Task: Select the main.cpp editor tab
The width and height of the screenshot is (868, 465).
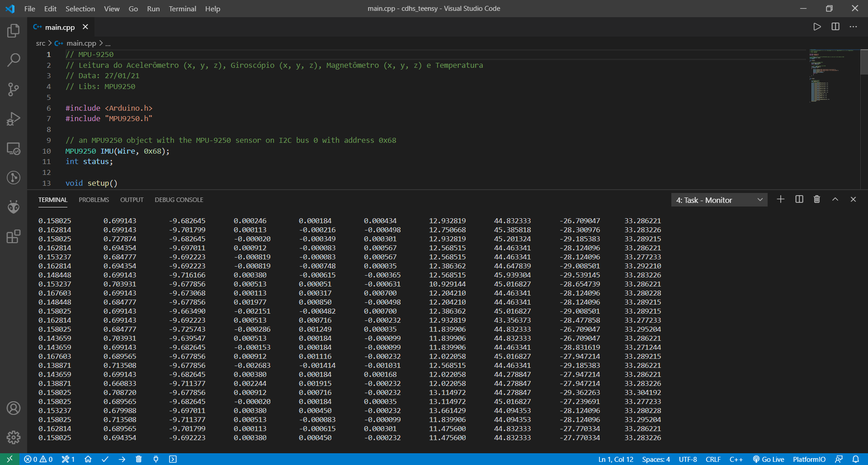Action: pos(61,27)
